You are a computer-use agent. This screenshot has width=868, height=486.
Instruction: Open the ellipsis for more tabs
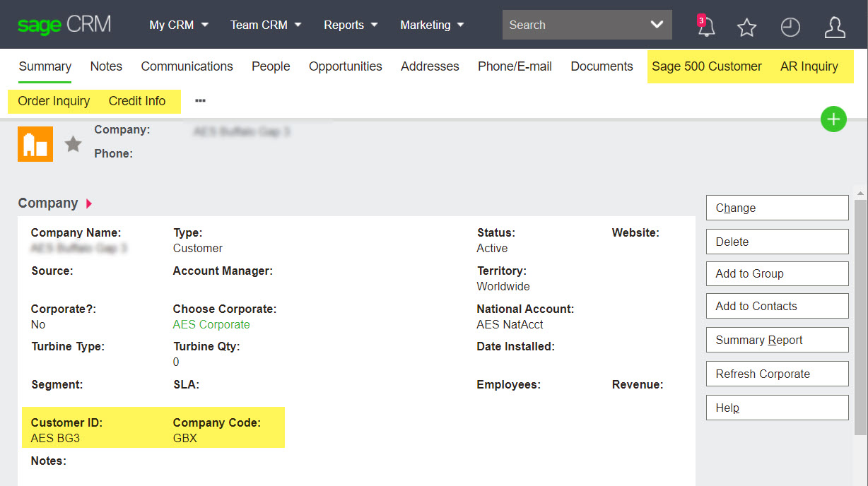point(200,100)
